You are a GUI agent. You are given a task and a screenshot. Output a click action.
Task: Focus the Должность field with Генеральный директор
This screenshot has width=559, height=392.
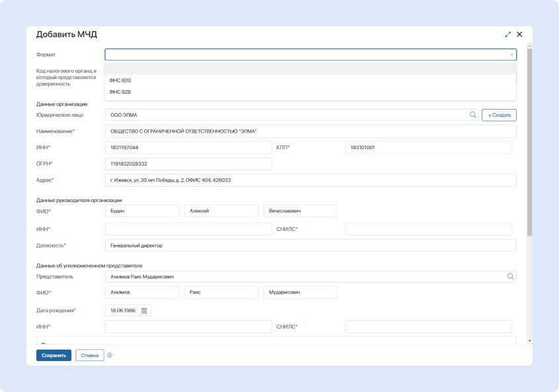pyautogui.click(x=310, y=245)
